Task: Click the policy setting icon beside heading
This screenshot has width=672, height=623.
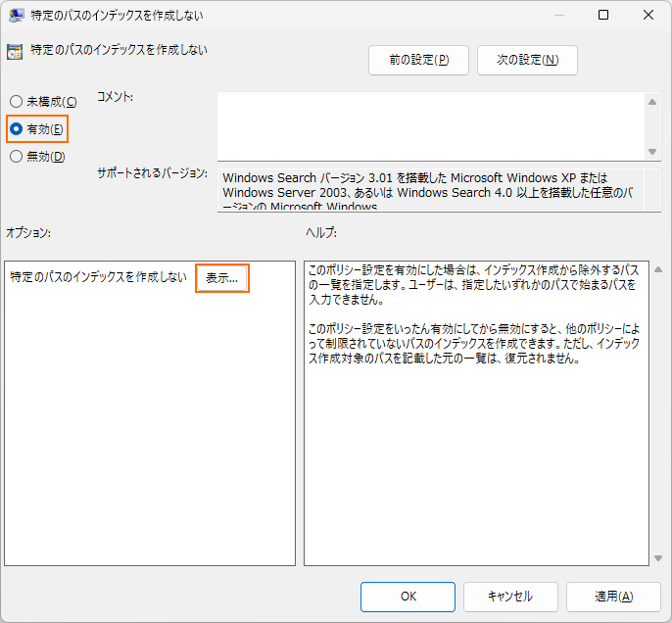Action: (15, 51)
